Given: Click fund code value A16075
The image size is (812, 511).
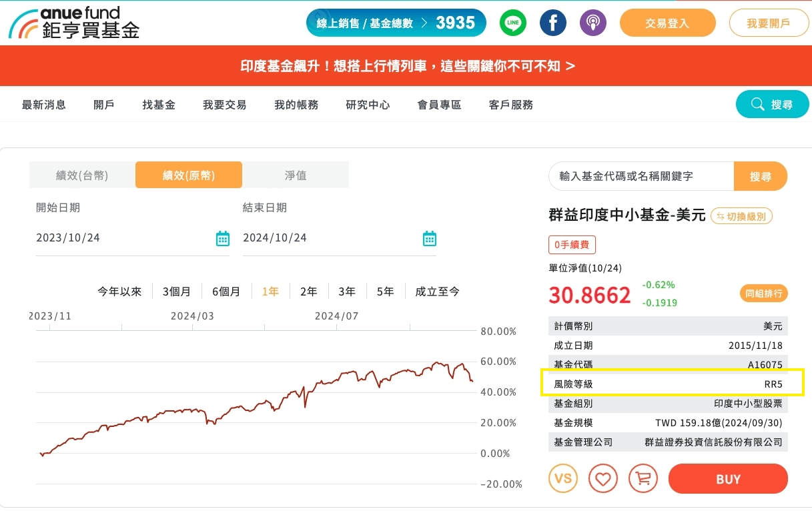Looking at the screenshot, I should pos(765,365).
